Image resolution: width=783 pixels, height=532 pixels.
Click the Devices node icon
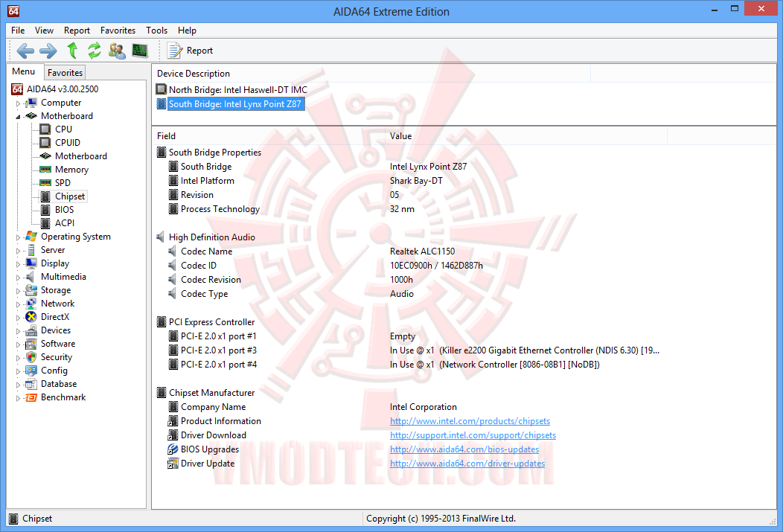pyautogui.click(x=31, y=330)
